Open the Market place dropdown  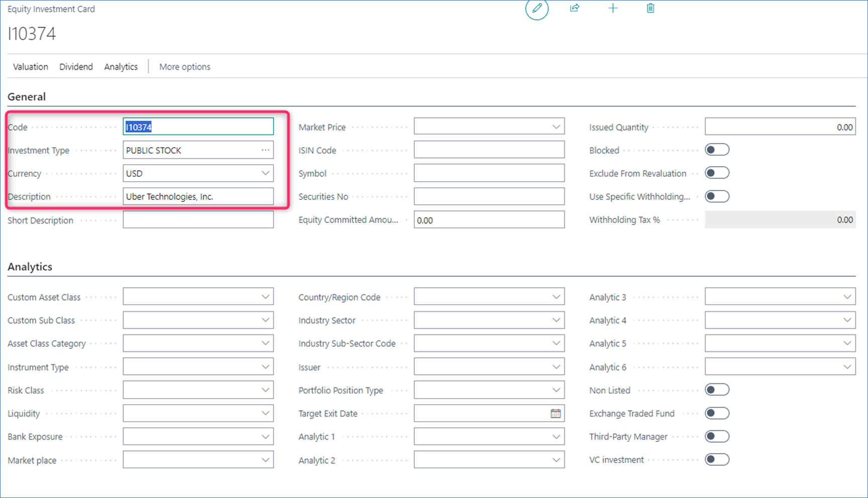coord(266,460)
